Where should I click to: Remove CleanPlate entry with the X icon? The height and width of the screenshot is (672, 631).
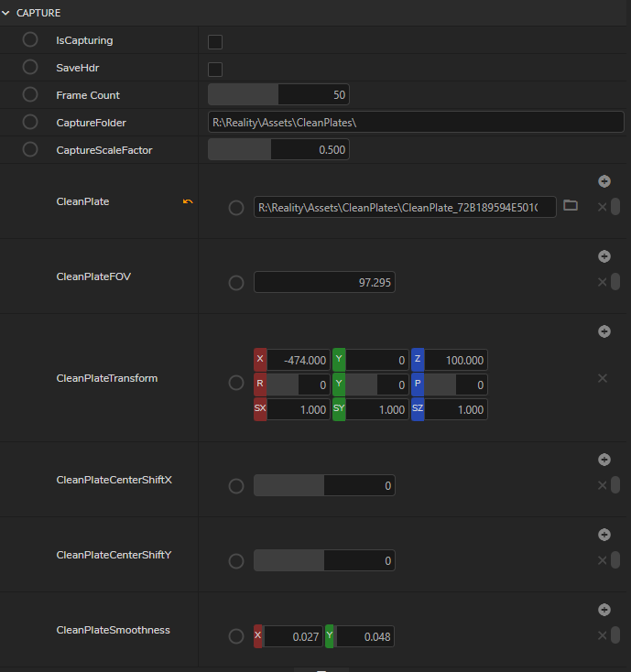(602, 207)
